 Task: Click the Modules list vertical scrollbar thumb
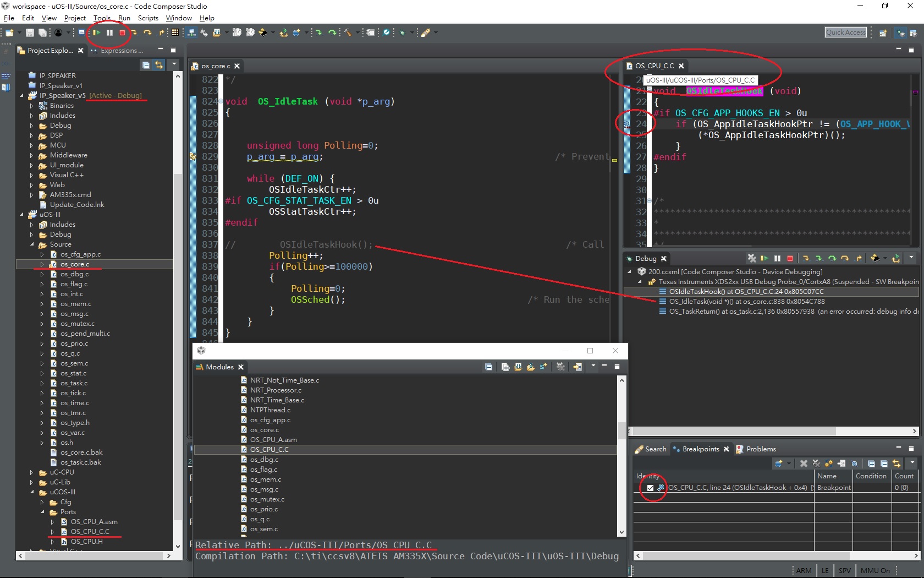click(621, 429)
